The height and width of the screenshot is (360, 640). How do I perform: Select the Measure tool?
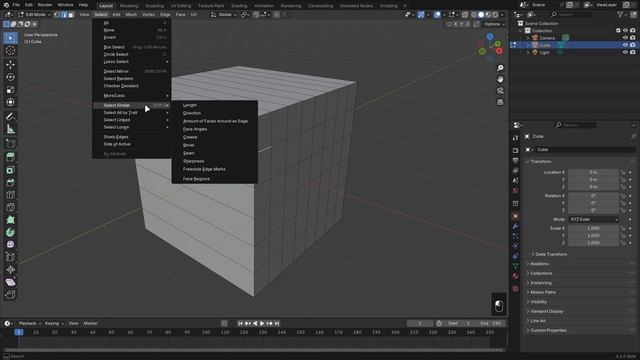10,129
